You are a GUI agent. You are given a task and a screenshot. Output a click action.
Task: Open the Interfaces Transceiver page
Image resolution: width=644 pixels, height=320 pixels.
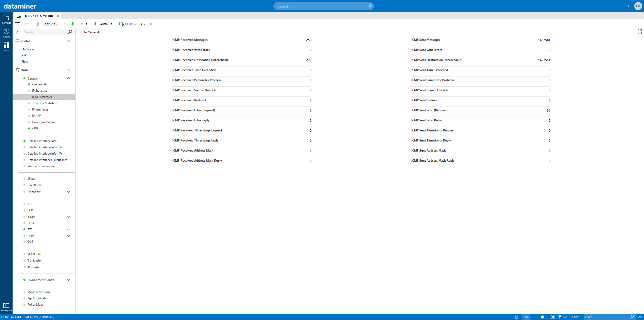(42, 166)
